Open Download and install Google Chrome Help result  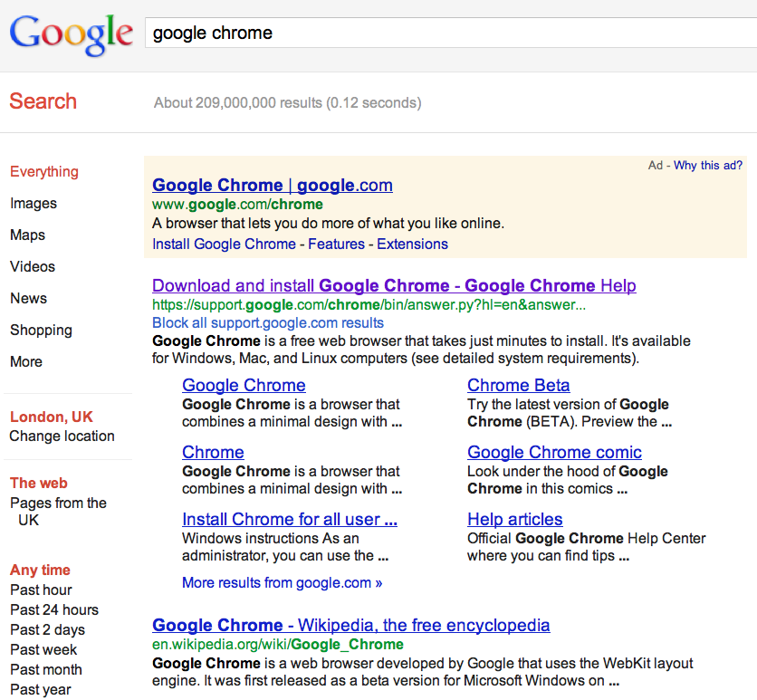394,286
